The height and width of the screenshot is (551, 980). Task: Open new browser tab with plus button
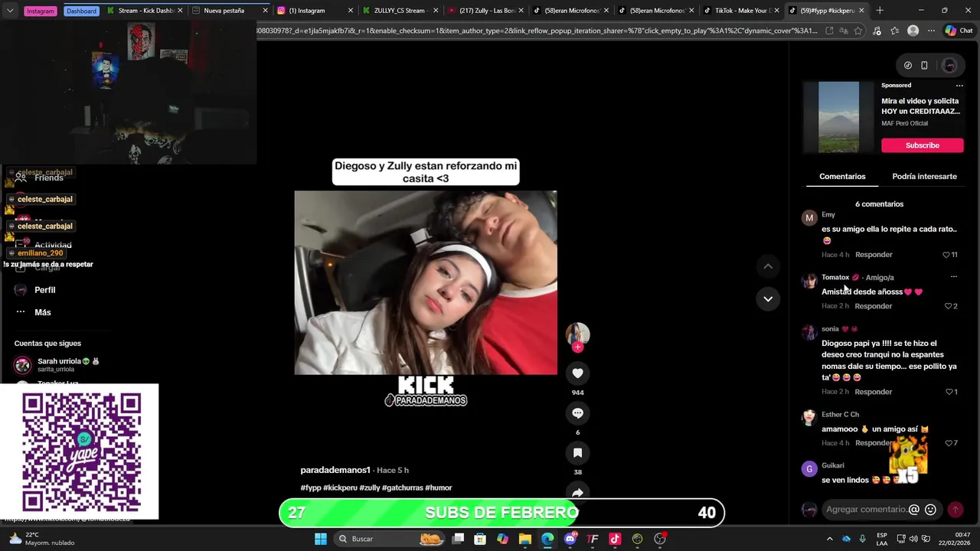pos(880,11)
